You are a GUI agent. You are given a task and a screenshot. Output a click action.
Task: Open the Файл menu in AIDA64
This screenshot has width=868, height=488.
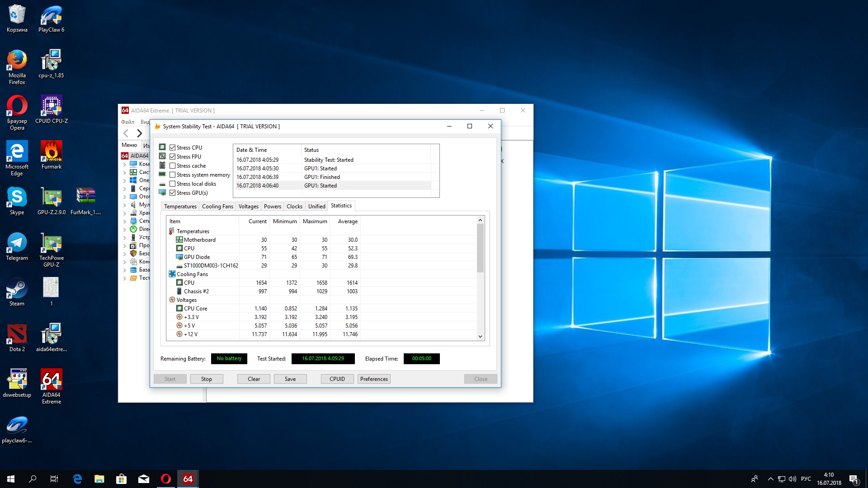click(x=128, y=122)
